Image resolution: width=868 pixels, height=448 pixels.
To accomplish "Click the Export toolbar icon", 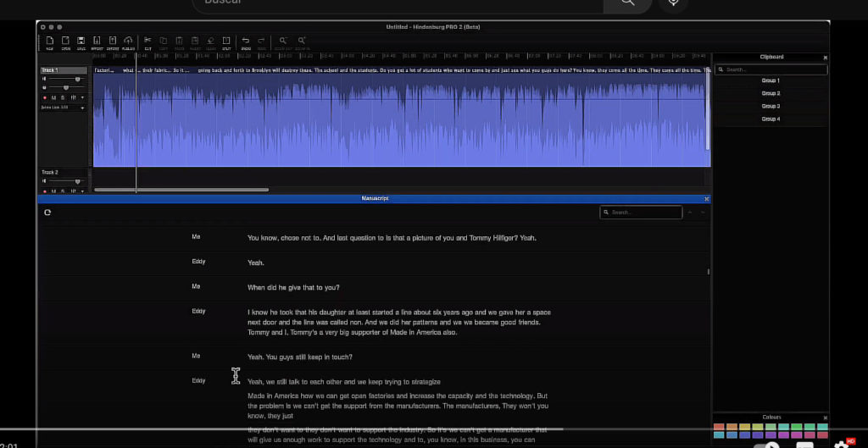I will pos(113,42).
